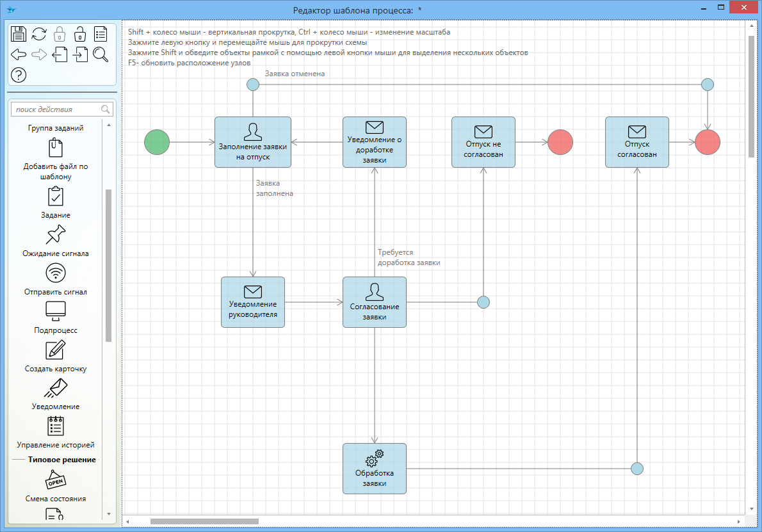Click the Undo left arrow icon
Viewport: 762px width, 532px height.
click(19, 54)
